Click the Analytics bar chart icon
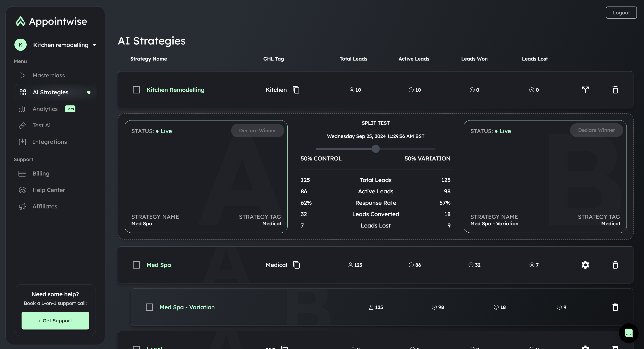 (x=22, y=109)
